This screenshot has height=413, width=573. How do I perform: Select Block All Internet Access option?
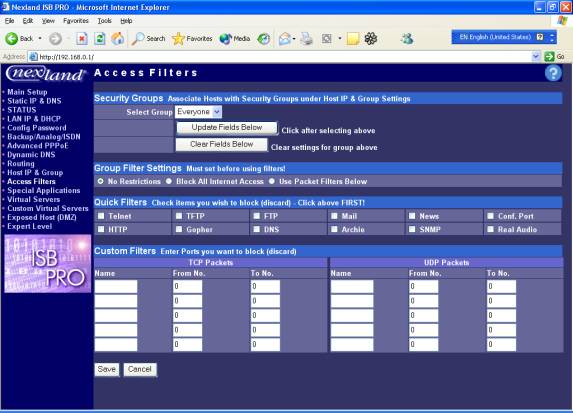(x=168, y=181)
